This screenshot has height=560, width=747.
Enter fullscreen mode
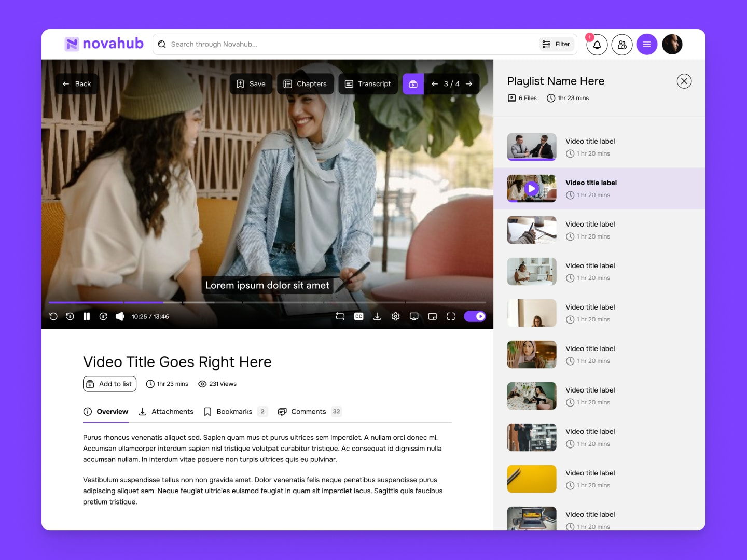pyautogui.click(x=451, y=316)
